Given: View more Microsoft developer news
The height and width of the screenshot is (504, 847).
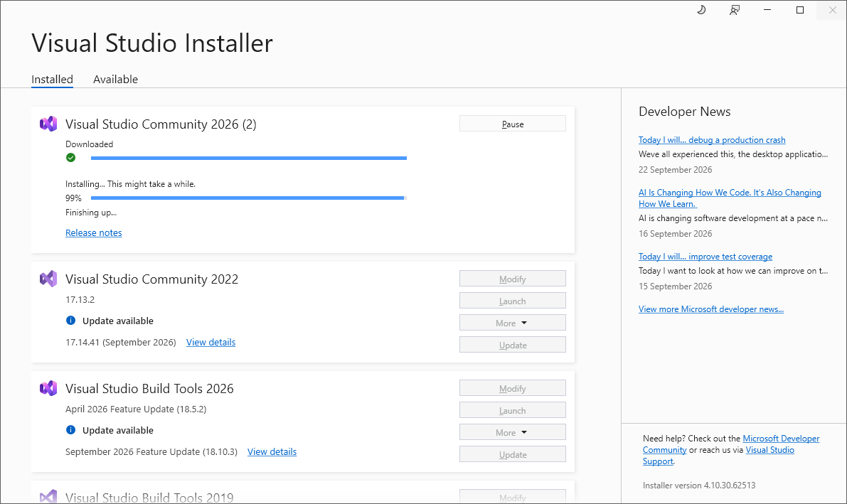Looking at the screenshot, I should [711, 309].
